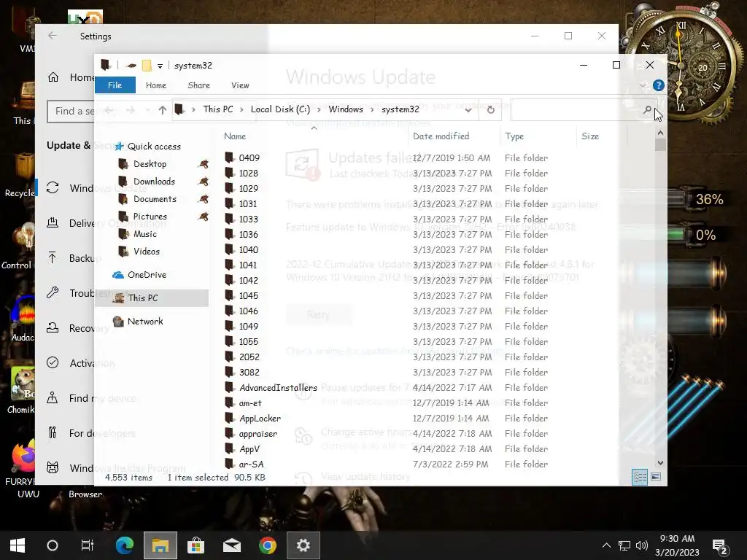Select the appraiser folder icon
Image resolution: width=747 pixels, height=560 pixels.
tap(230, 433)
